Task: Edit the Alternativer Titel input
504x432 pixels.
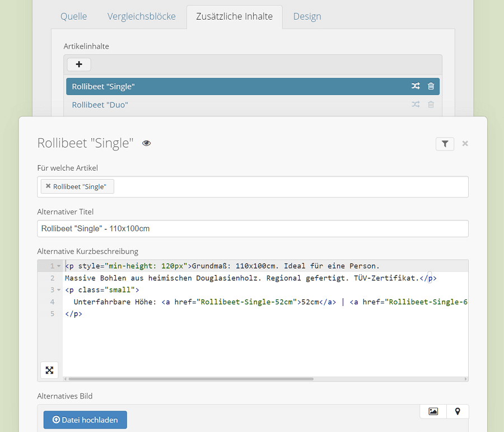Action: (253, 229)
